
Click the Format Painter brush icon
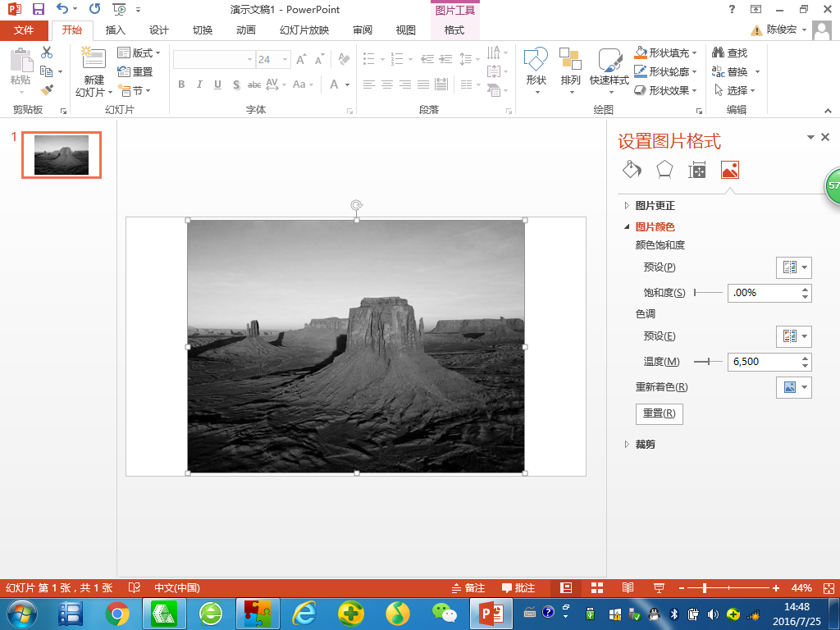pyautogui.click(x=47, y=90)
